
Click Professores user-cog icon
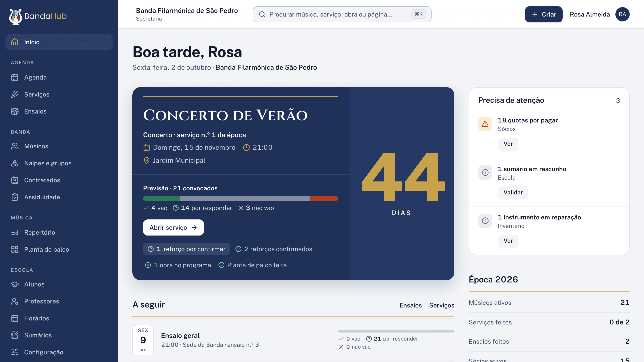pos(15,301)
